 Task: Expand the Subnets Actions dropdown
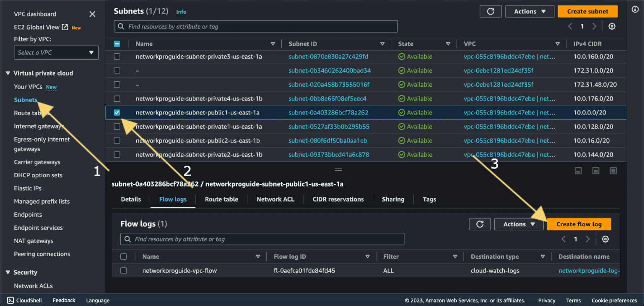530,12
